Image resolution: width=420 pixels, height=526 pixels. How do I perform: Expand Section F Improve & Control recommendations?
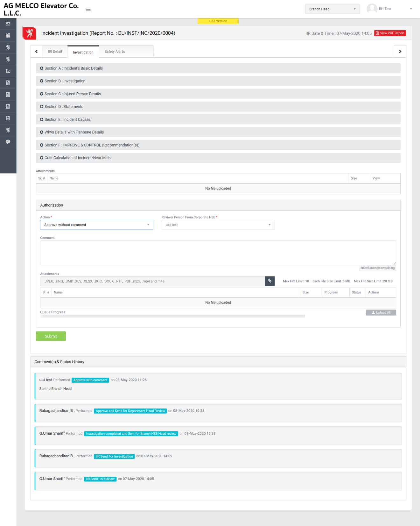click(x=218, y=145)
